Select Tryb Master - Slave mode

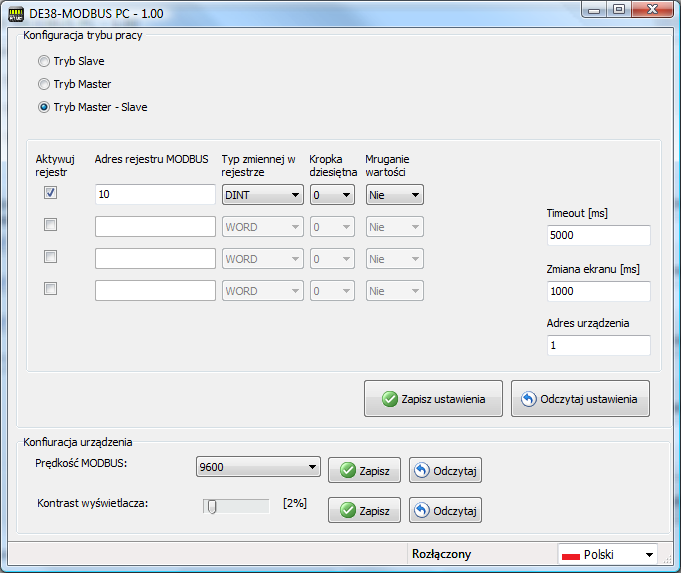tap(44, 107)
